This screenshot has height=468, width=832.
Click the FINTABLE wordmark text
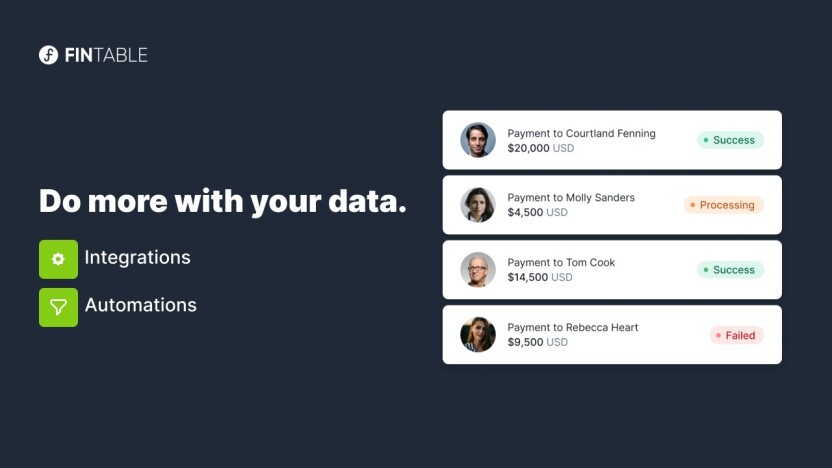(106, 55)
